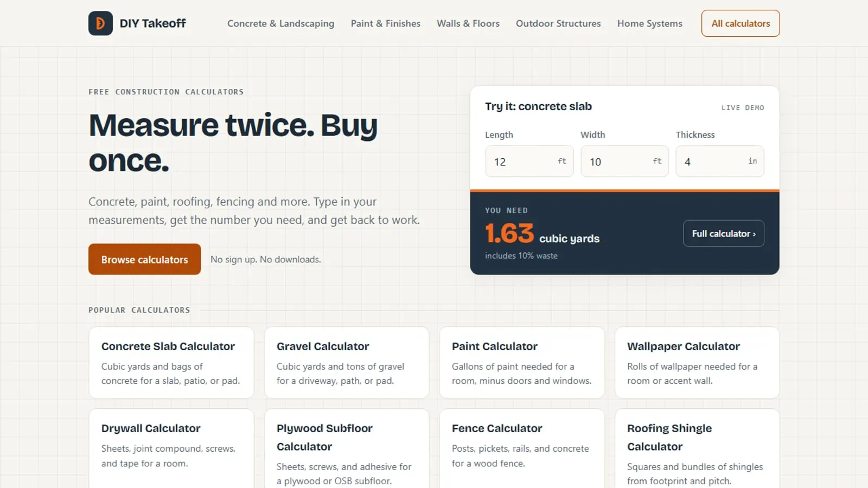Image resolution: width=868 pixels, height=488 pixels.
Task: Open the Fence Calculator card
Action: 522,448
